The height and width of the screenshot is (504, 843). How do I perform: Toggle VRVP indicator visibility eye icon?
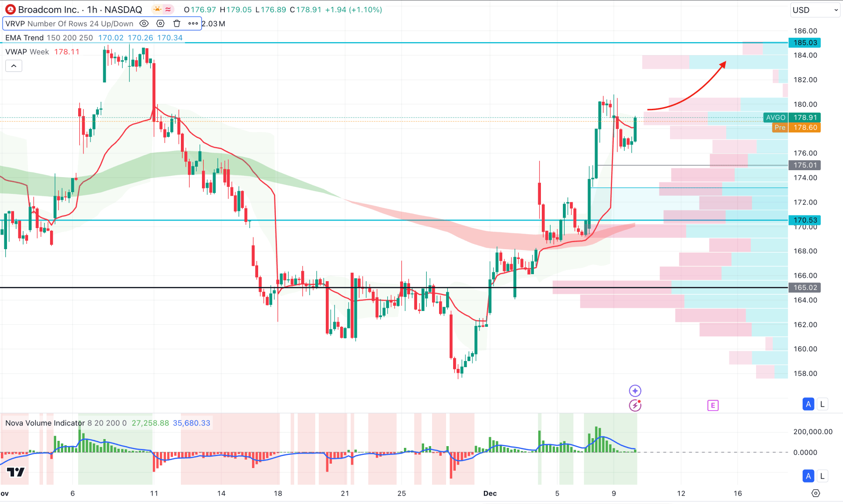coord(144,24)
